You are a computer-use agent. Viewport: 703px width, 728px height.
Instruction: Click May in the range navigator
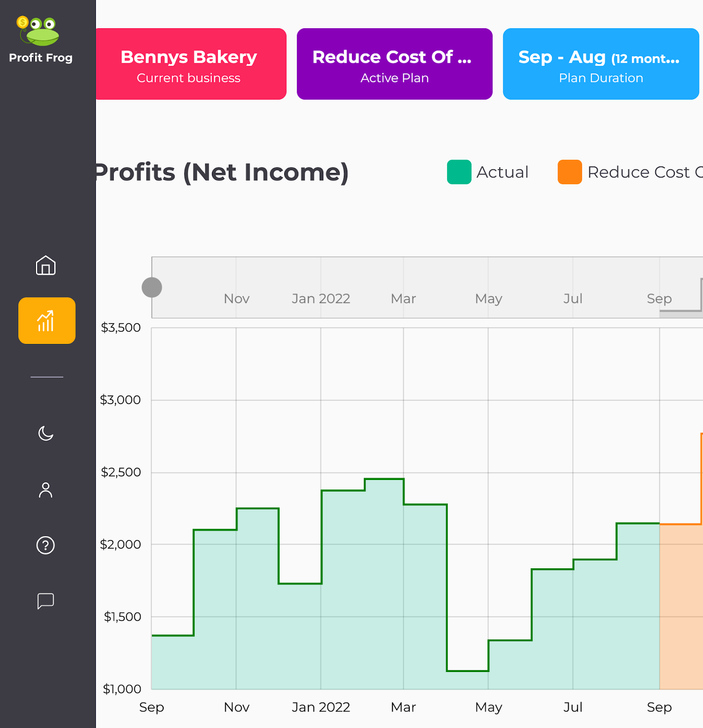[x=489, y=299]
